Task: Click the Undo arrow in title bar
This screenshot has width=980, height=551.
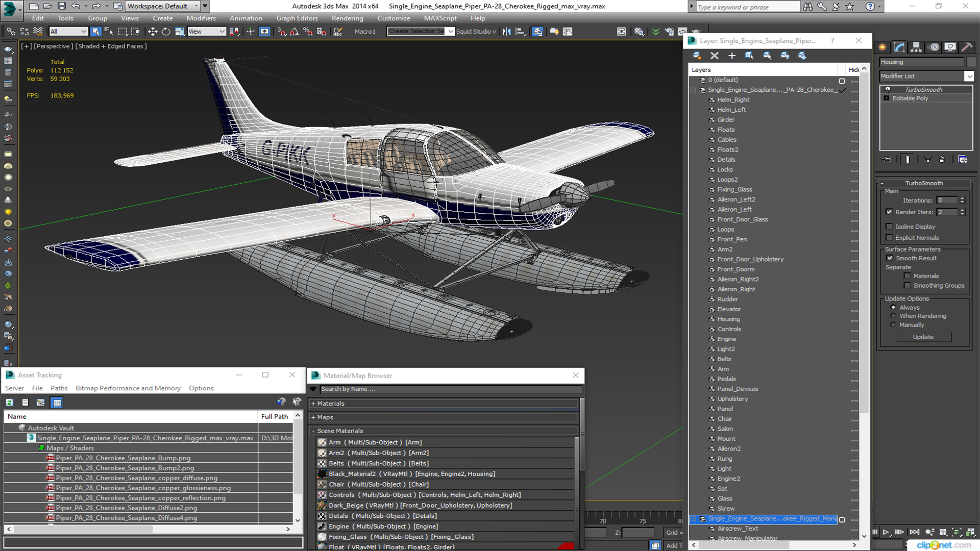Action: pos(76,6)
